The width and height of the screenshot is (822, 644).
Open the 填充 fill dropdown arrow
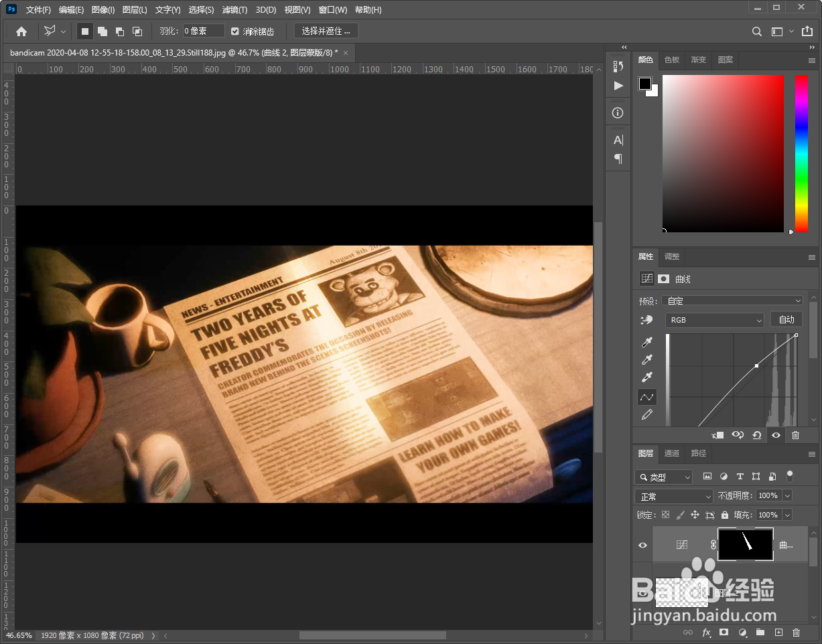pyautogui.click(x=787, y=515)
